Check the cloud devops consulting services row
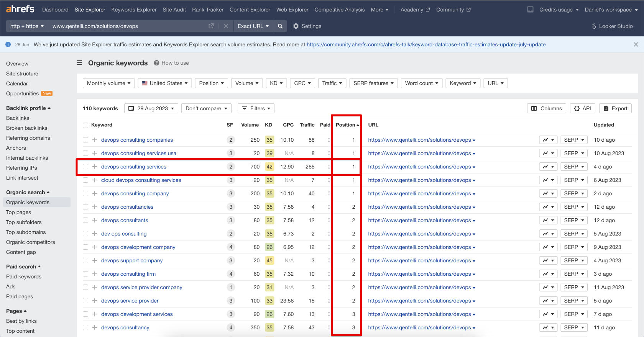The height and width of the screenshot is (337, 644). [85, 180]
